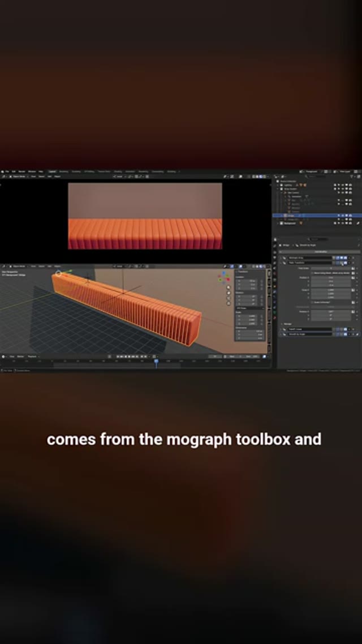Open the Edit menu
362x644 pixels.
14,171
